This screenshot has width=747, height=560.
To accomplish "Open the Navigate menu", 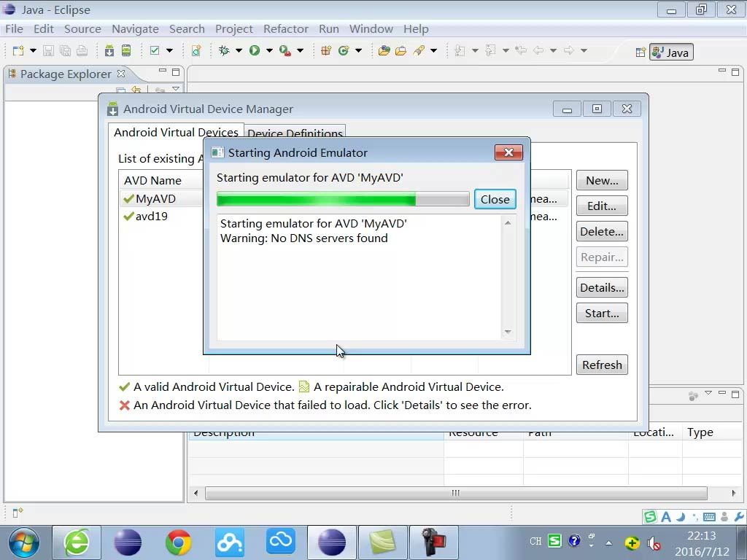I will coord(135,29).
